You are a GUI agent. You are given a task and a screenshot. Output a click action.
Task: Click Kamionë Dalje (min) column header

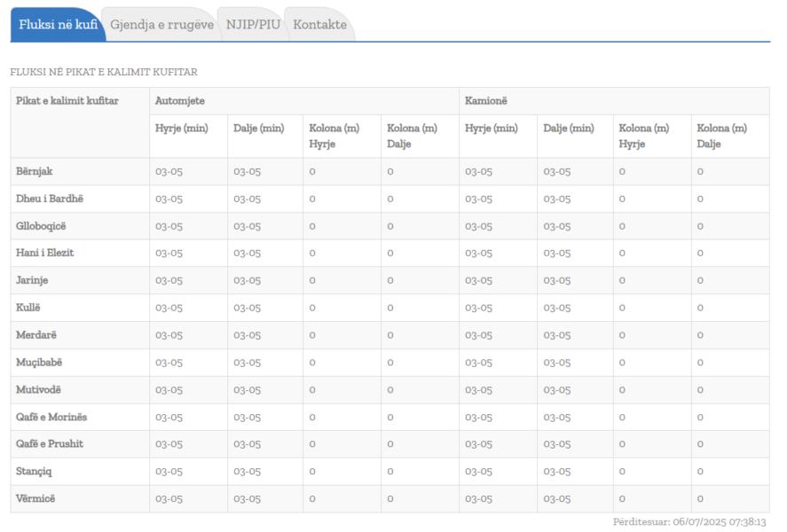[x=569, y=129]
